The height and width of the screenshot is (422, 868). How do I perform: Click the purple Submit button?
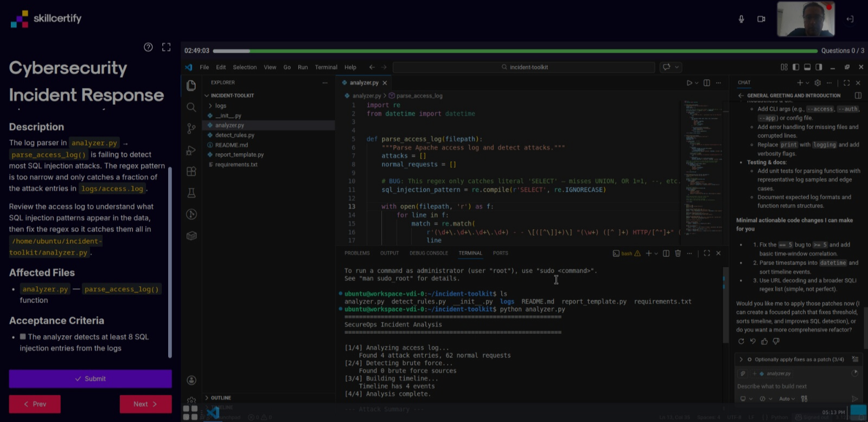coord(90,379)
